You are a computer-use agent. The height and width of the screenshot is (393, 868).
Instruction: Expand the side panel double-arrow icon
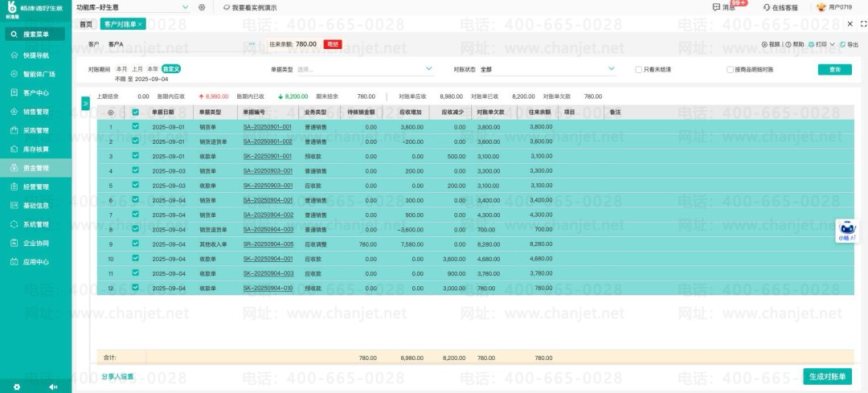(x=86, y=103)
